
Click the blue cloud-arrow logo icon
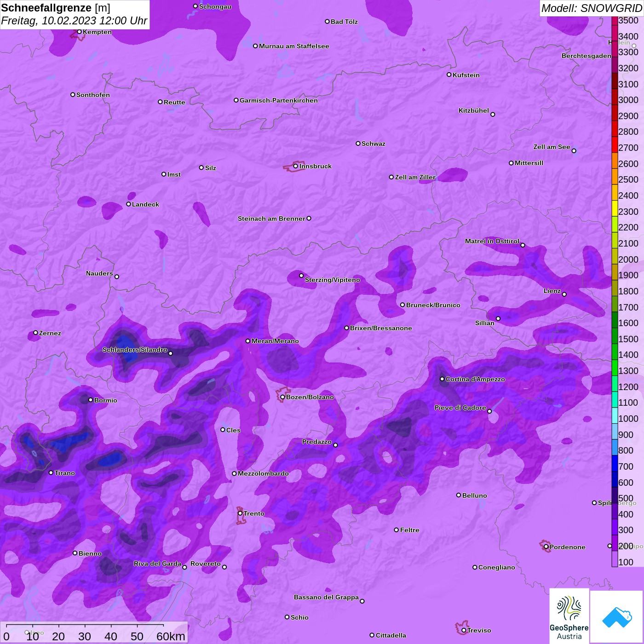click(617, 617)
